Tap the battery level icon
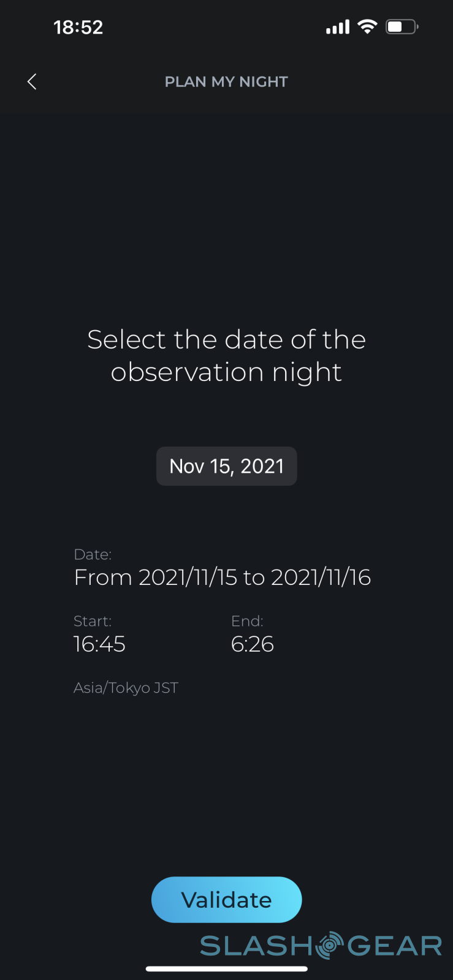453x980 pixels. tap(402, 27)
